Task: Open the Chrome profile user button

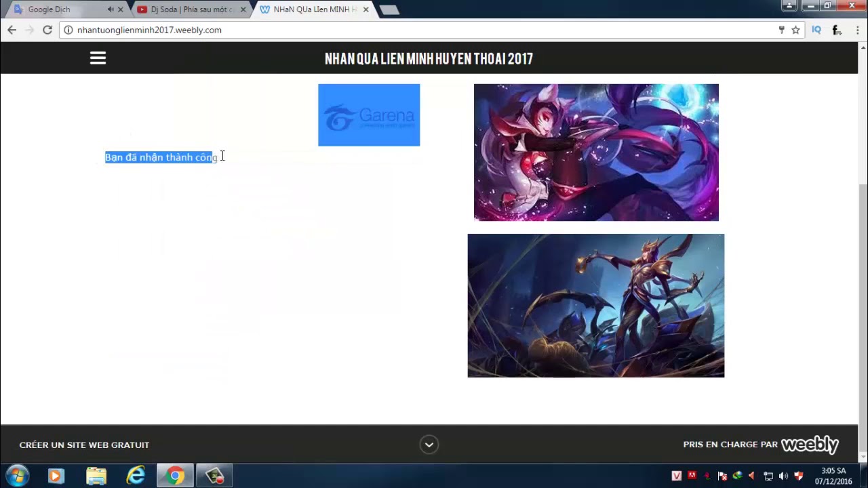Action: [x=789, y=5]
